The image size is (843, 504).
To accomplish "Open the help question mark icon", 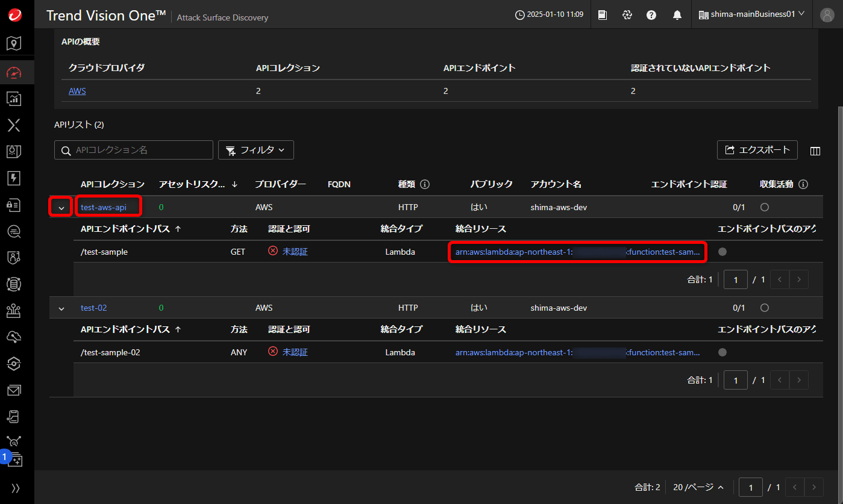I will point(651,15).
